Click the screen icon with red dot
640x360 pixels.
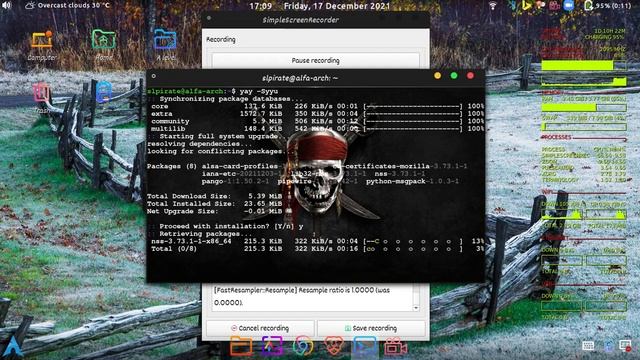pyautogui.click(x=625, y=346)
